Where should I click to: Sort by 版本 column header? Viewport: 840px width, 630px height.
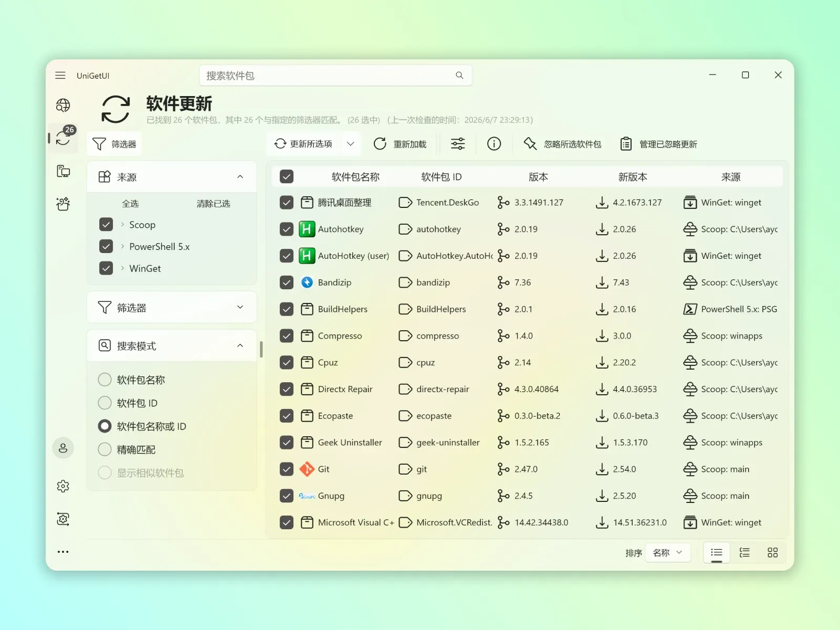[538, 177]
